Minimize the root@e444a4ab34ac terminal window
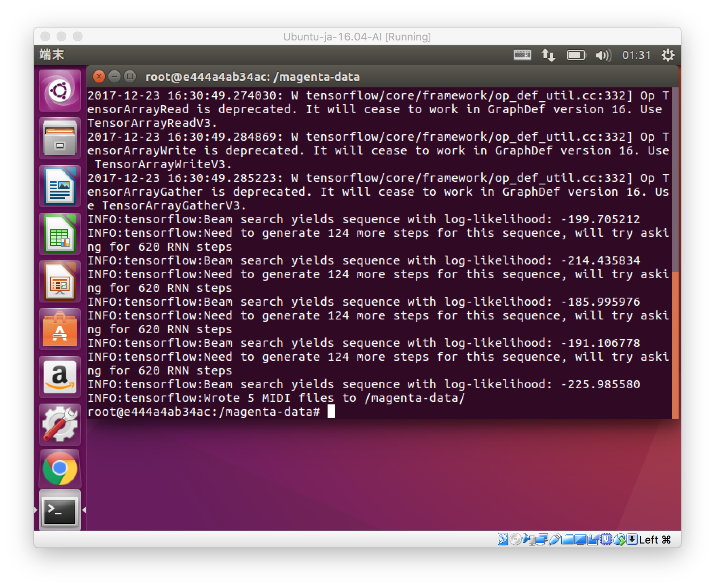The height and width of the screenshot is (588, 715). 114,76
